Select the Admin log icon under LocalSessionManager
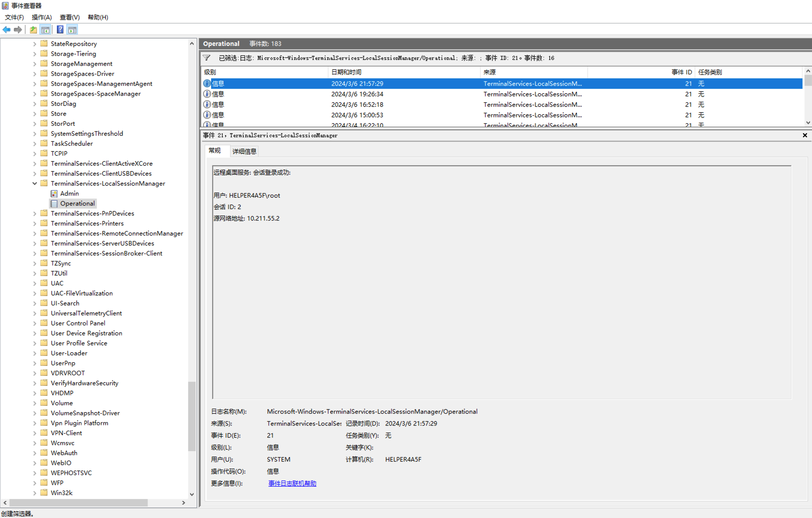This screenshot has width=812, height=518. click(54, 194)
